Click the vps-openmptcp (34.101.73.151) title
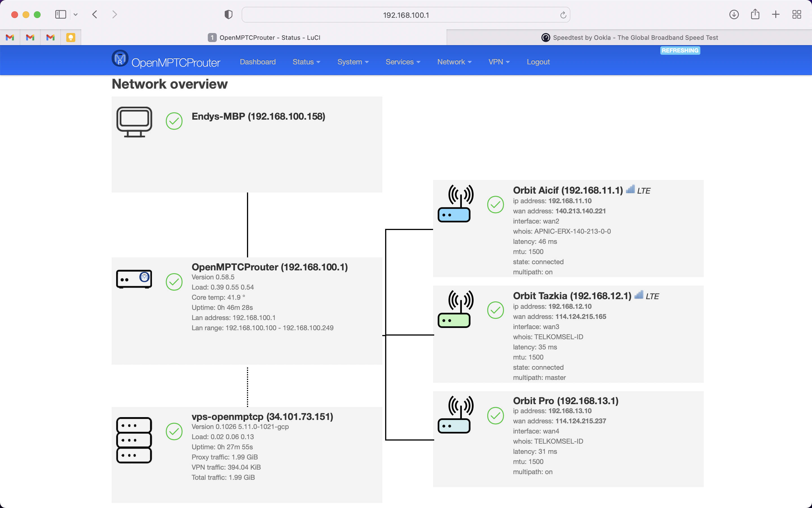The height and width of the screenshot is (508, 812). coord(262,417)
